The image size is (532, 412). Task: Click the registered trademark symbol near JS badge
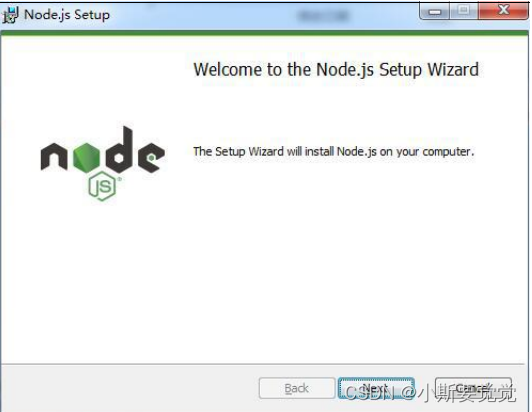click(x=119, y=179)
